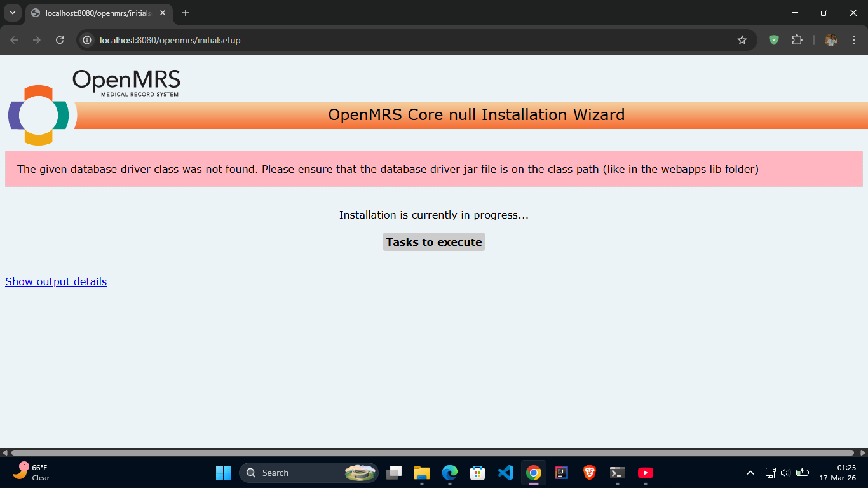Show hidden system tray icons chevron

pos(750,473)
